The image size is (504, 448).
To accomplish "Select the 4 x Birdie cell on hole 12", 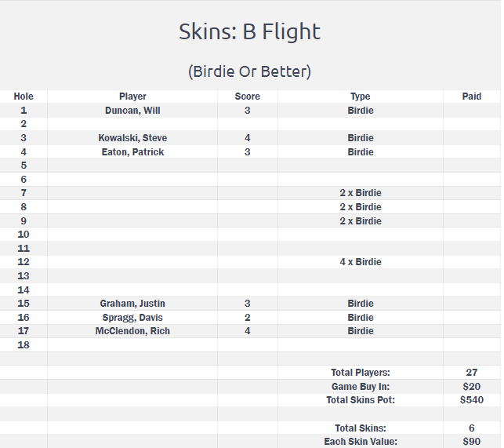I will [x=361, y=262].
